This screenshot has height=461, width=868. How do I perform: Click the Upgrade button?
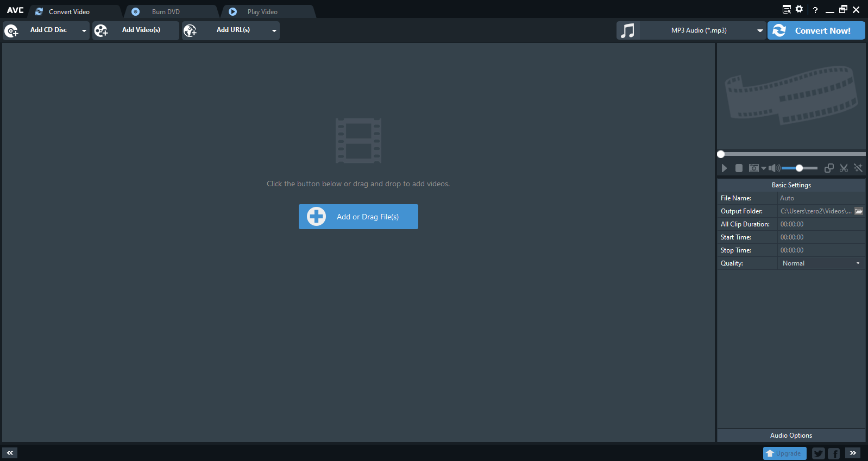coord(785,453)
